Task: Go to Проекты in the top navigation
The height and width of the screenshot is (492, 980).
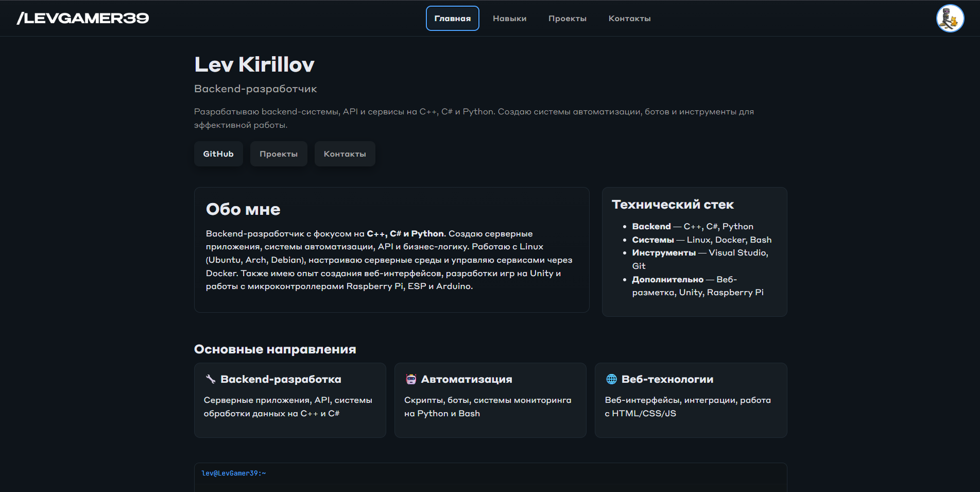Action: click(x=567, y=19)
